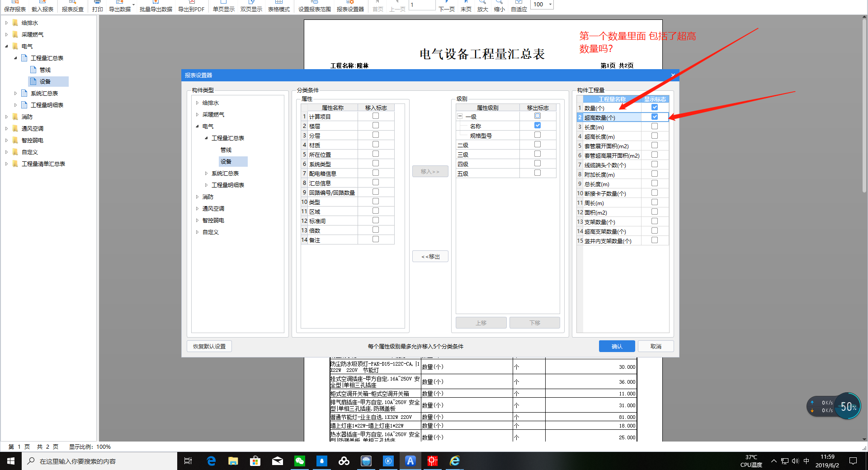Viewport: 868px width, 470px height.
Task: Click 取消 cancel button
Action: (x=656, y=347)
